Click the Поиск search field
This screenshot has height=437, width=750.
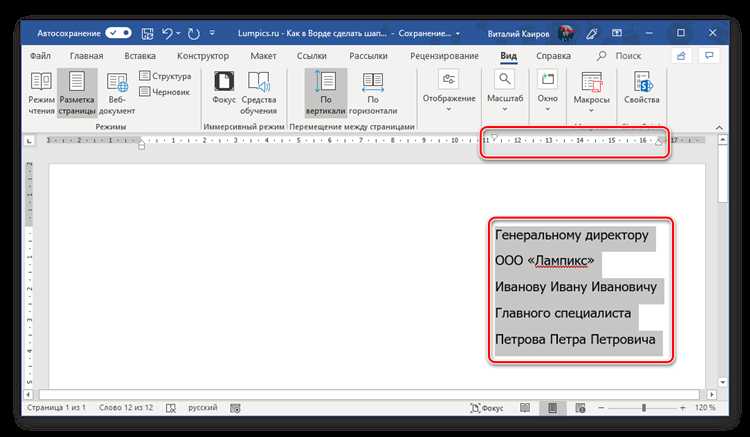(619, 56)
